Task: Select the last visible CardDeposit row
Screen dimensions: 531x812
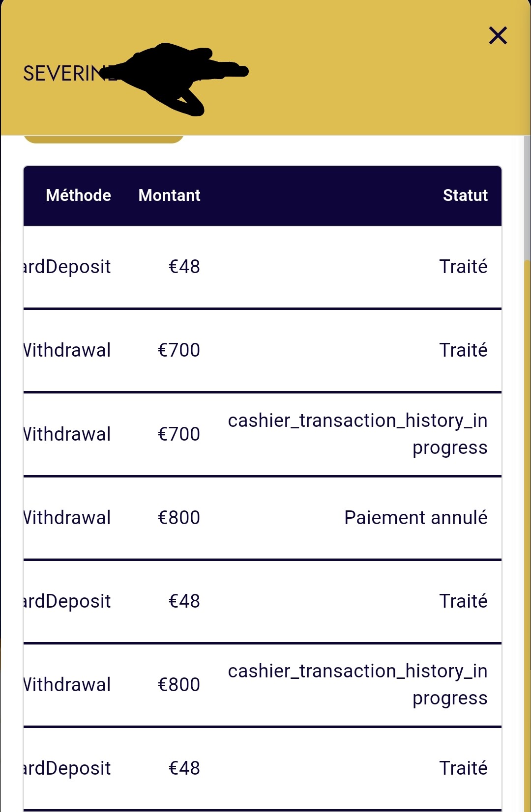Action: (x=263, y=768)
